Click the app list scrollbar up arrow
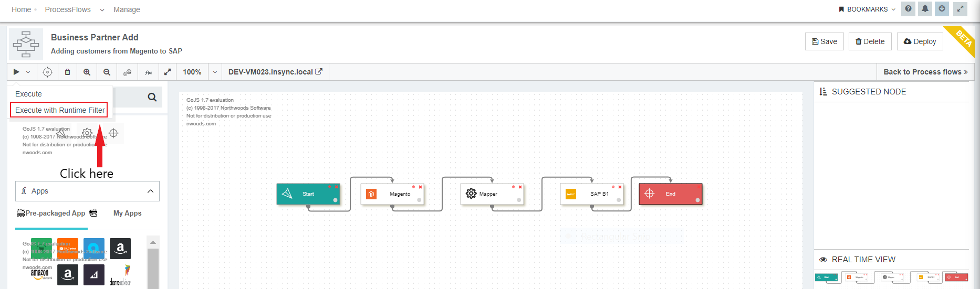The width and height of the screenshot is (980, 289). [153, 242]
